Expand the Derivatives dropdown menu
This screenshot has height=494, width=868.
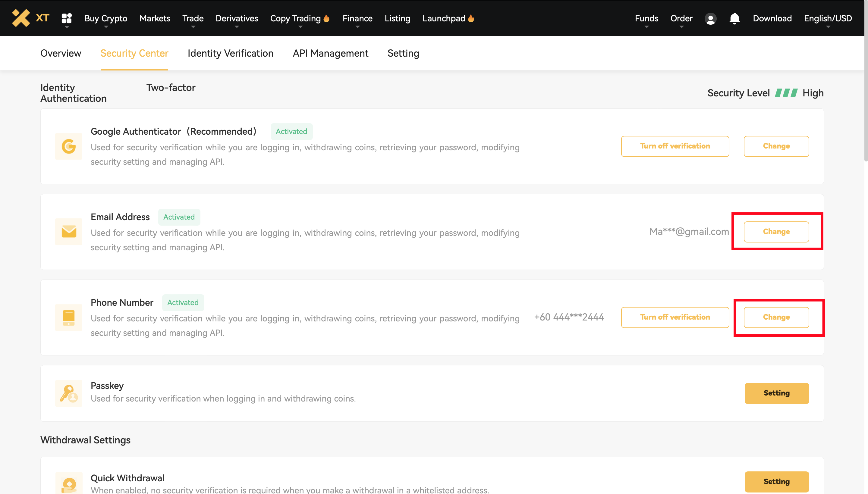click(237, 18)
